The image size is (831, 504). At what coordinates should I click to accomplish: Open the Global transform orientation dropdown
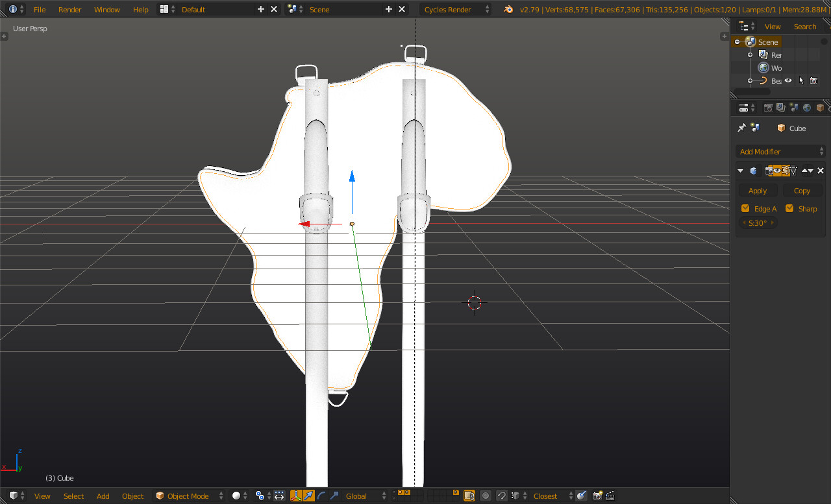click(x=366, y=496)
